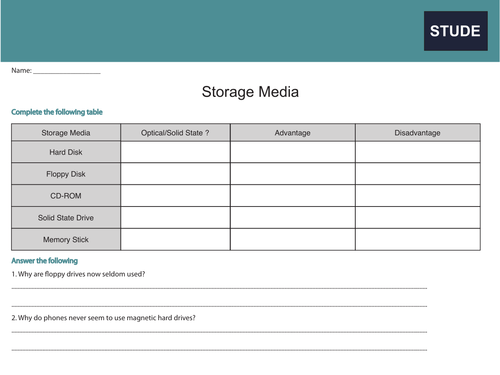
Task: Click CD-ROM Optical/Solid State cell
Action: point(175,196)
